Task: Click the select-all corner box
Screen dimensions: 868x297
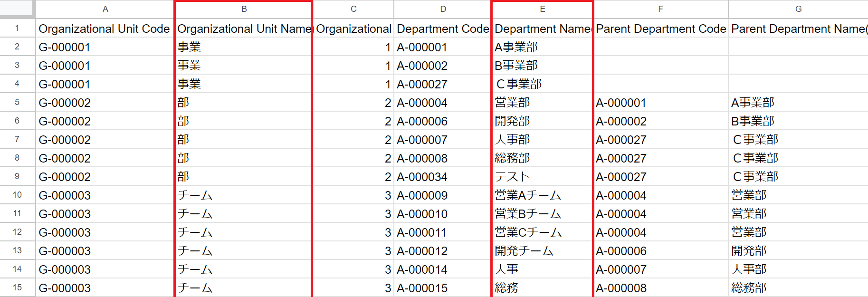Action: pyautogui.click(x=17, y=8)
